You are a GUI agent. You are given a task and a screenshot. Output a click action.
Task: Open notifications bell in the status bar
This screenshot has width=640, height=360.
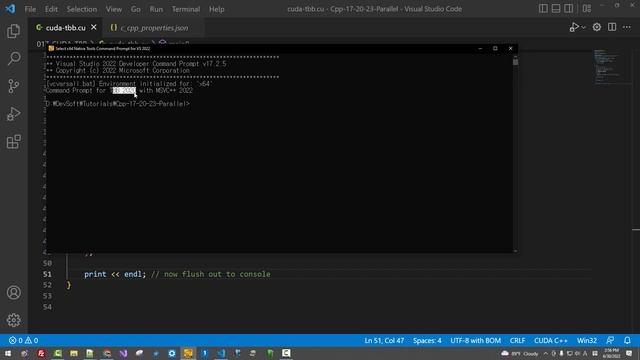pos(627,340)
